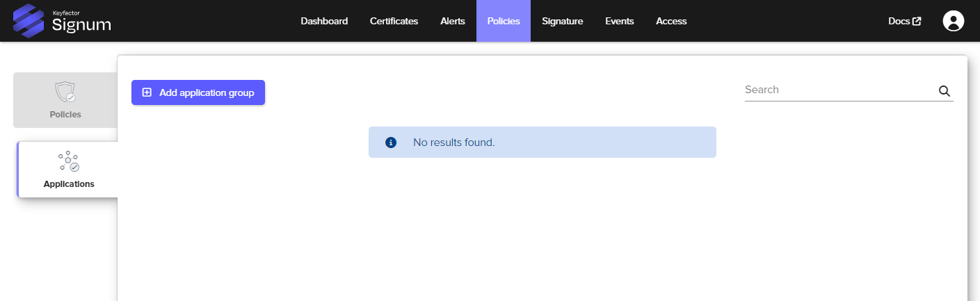
Task: Click the info icon in the results banner
Action: [391, 143]
